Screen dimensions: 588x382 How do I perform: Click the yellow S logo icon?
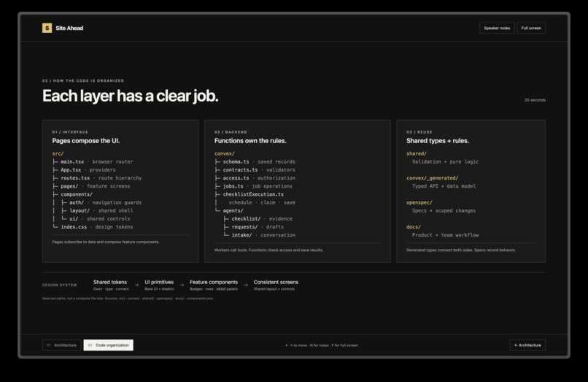click(47, 28)
